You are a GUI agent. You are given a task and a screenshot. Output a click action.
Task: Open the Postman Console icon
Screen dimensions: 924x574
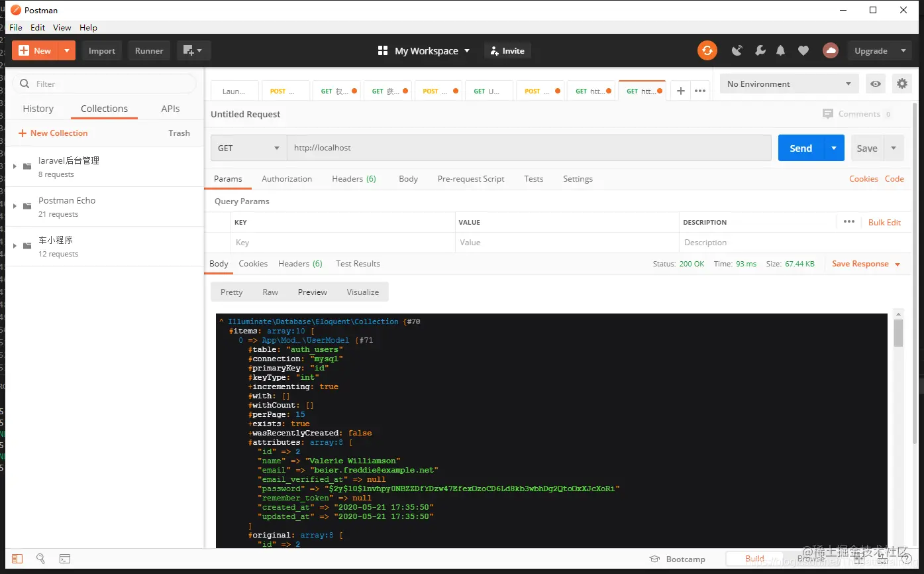[64, 559]
